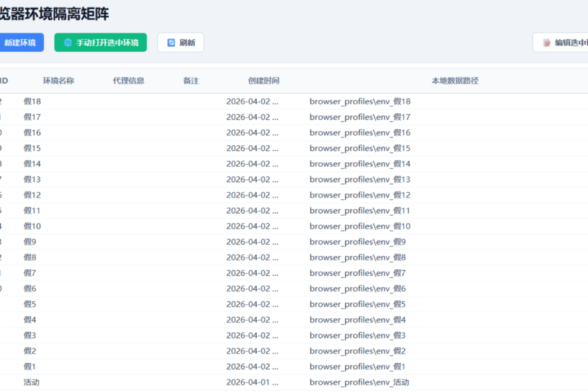Viewport: 588px width, 392px height.
Task: Click the path browser_profiles\env_假4
Action: pos(358,319)
